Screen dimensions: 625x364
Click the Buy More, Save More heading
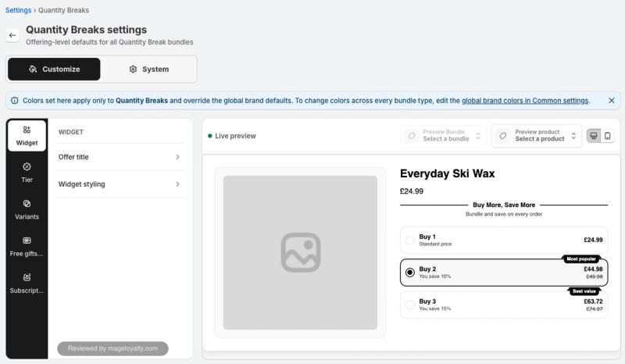(x=504, y=205)
